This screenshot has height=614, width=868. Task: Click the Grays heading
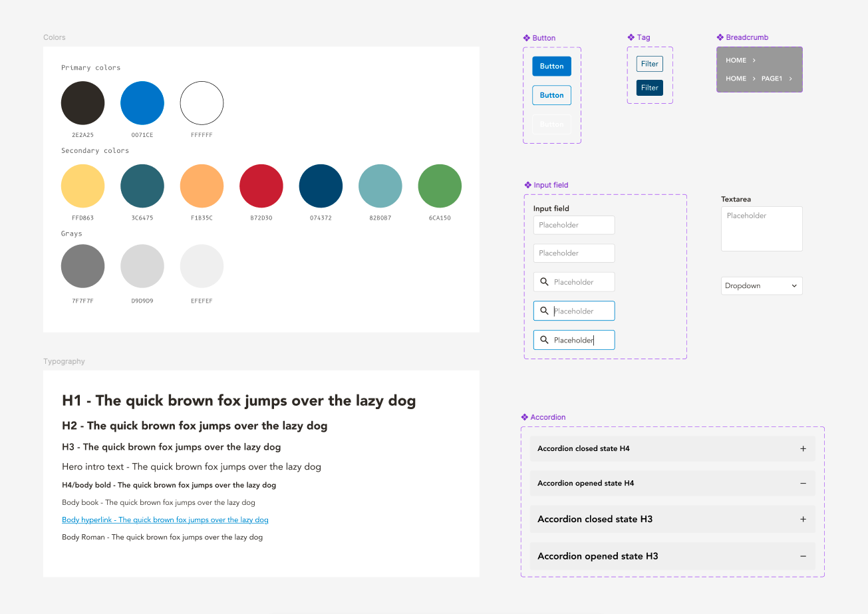(72, 234)
